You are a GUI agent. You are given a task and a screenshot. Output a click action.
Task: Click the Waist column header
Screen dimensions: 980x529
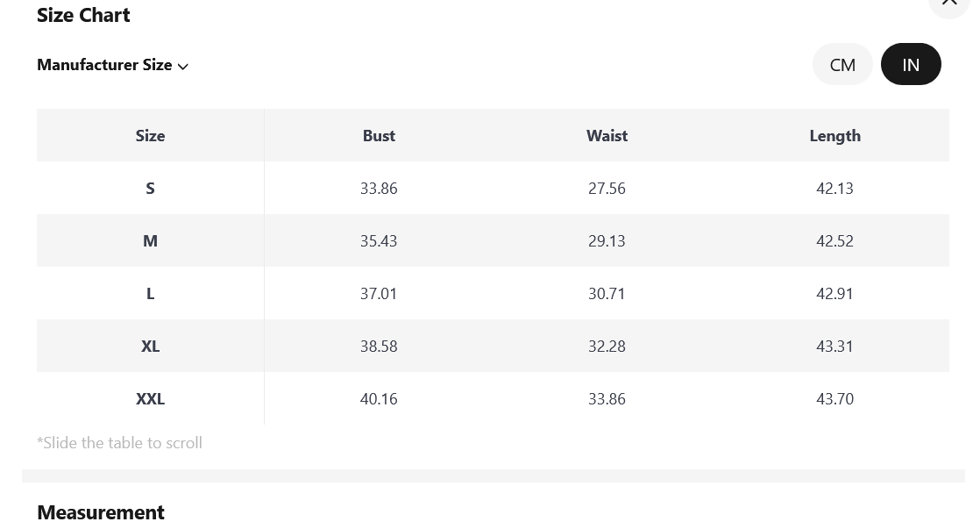click(607, 136)
